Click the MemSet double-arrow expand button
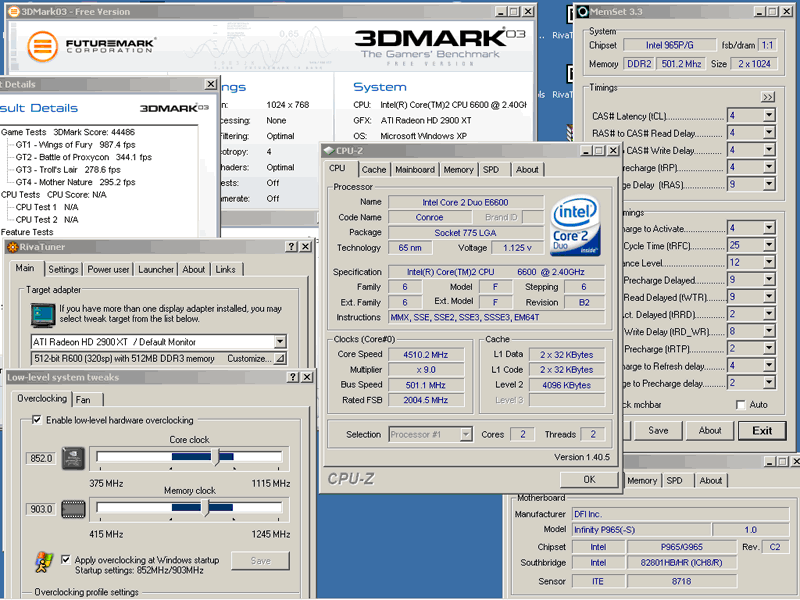This screenshot has width=800, height=600. (x=767, y=97)
